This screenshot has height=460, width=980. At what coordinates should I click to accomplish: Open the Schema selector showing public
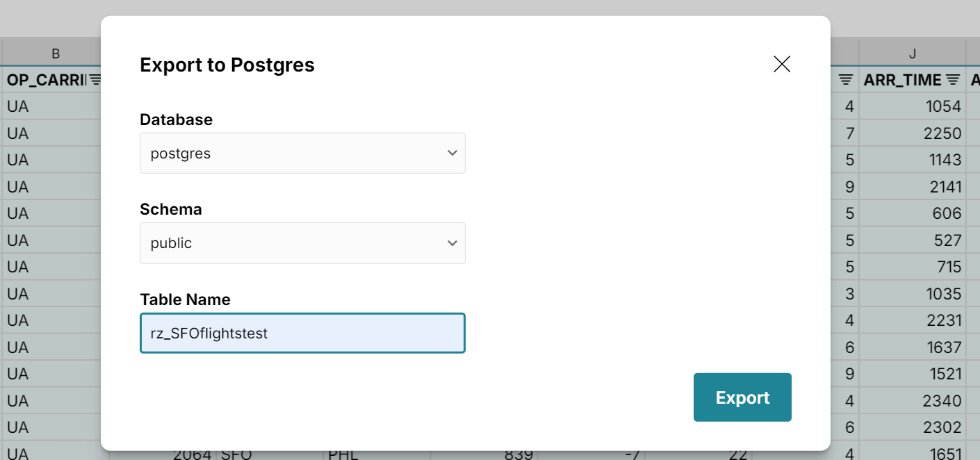tap(302, 243)
